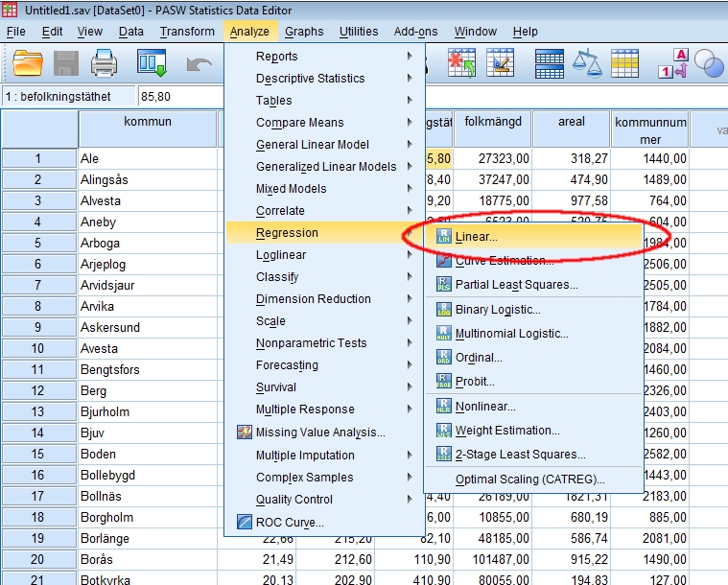Click the Undo arrow icon
This screenshot has height=585, width=728.
199,64
